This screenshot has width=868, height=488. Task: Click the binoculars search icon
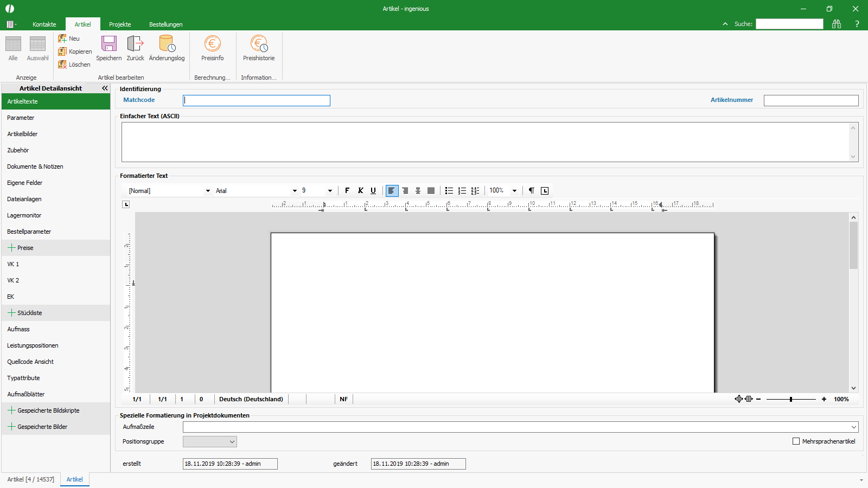837,24
